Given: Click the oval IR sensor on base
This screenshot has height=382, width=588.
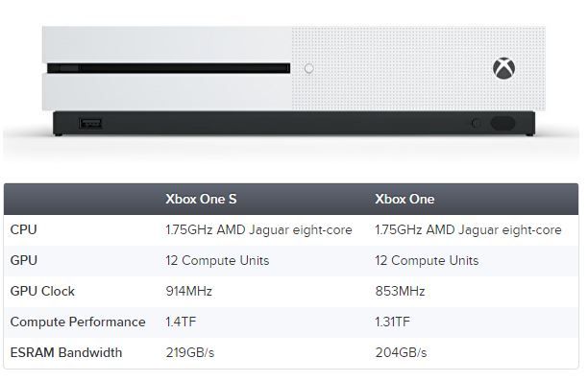Looking at the screenshot, I should [x=502, y=123].
